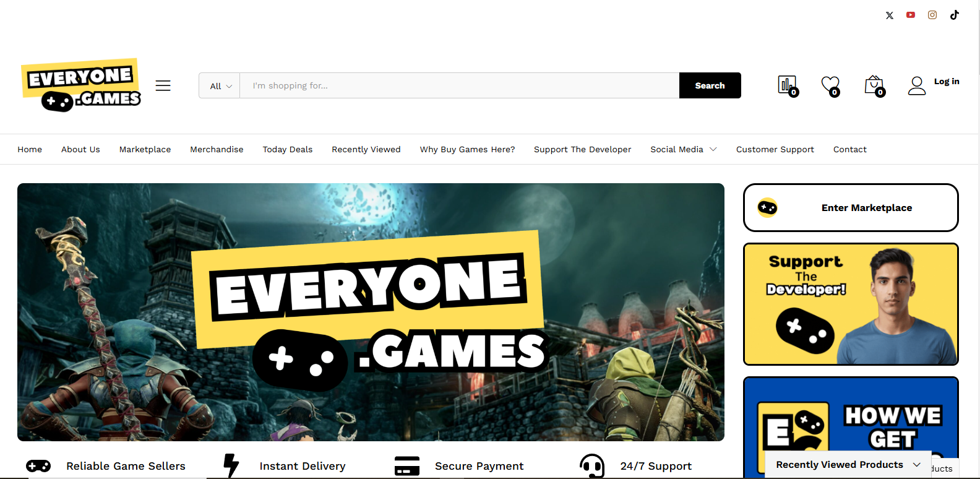Click the Everyone.Games site logo

coord(81,85)
